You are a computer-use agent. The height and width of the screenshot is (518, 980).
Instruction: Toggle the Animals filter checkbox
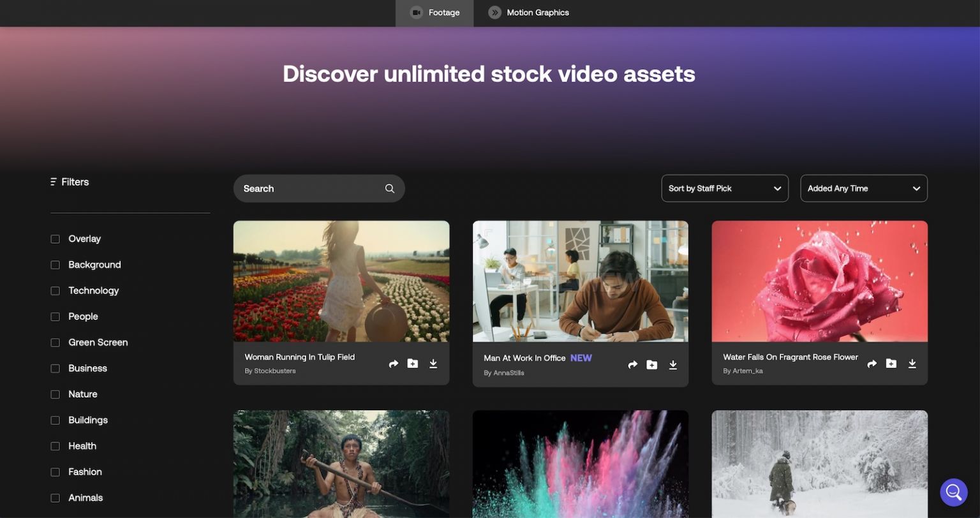55,498
